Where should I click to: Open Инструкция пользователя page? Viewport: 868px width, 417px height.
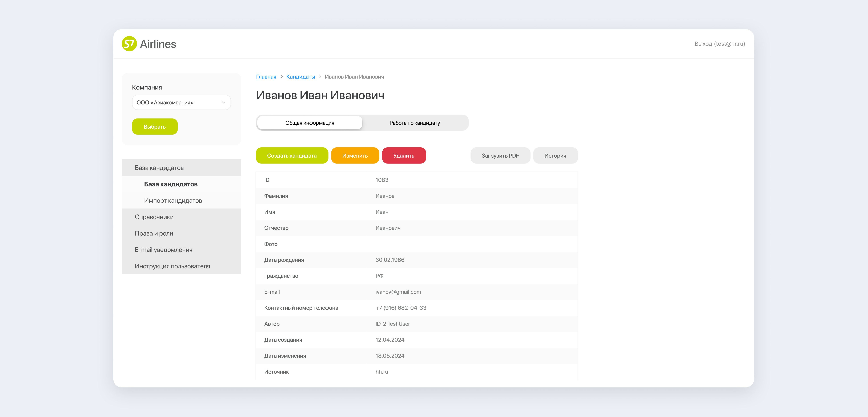point(172,266)
